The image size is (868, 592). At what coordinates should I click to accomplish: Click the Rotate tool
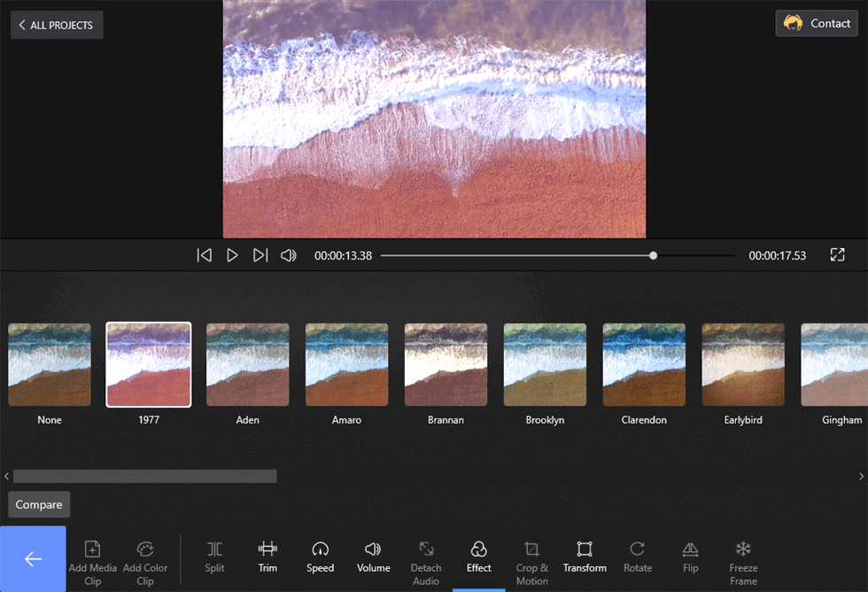[638, 557]
